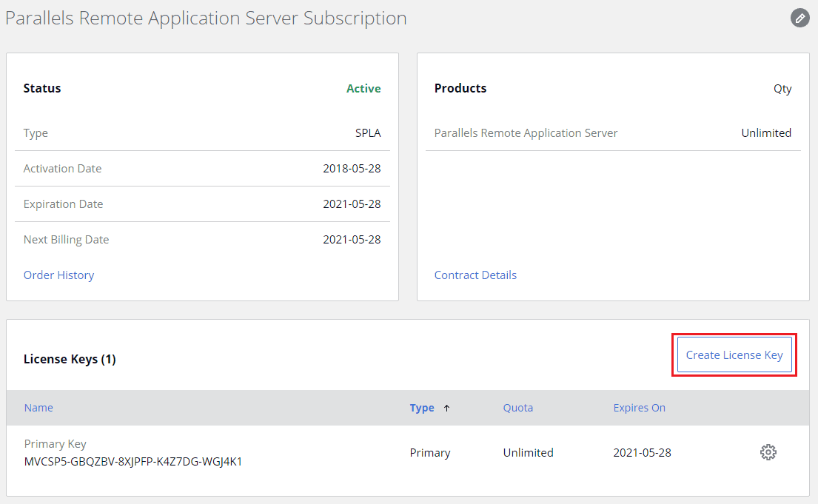Click the Products heading
The width and height of the screenshot is (818, 504).
[460, 88]
